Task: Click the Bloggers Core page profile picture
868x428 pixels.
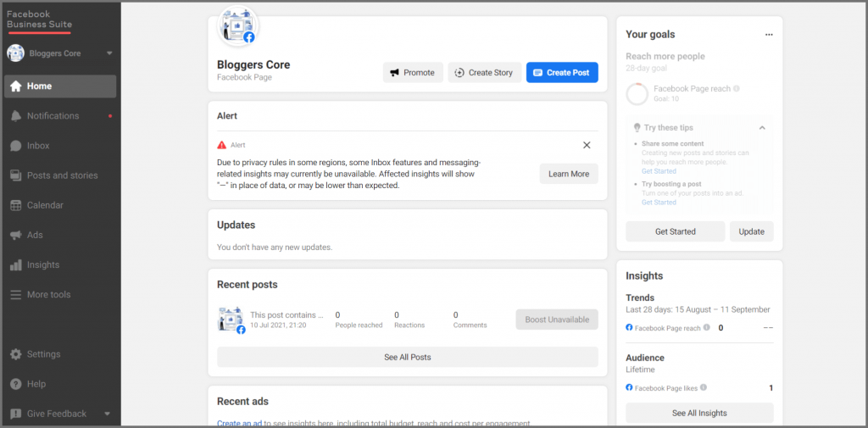Action: (238, 25)
